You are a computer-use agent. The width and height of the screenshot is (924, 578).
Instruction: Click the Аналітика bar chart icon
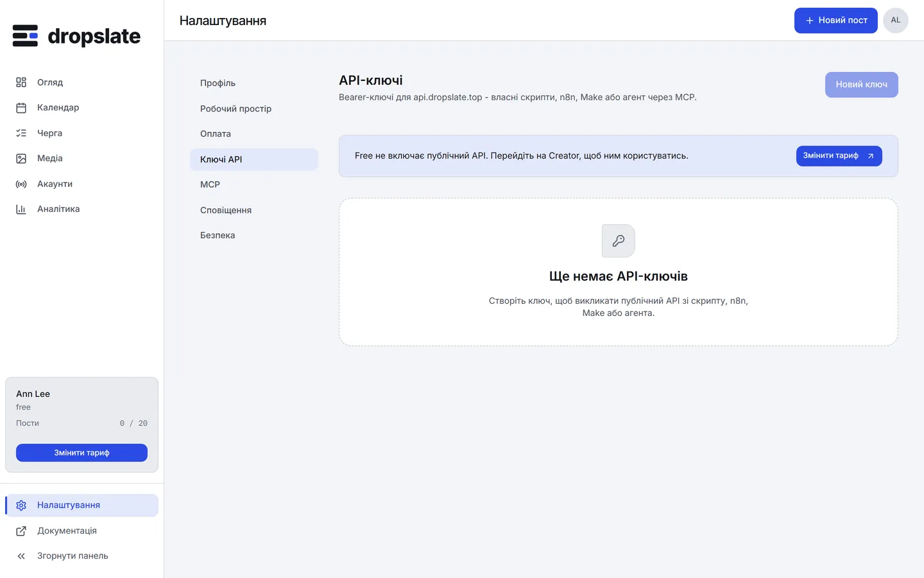click(21, 209)
